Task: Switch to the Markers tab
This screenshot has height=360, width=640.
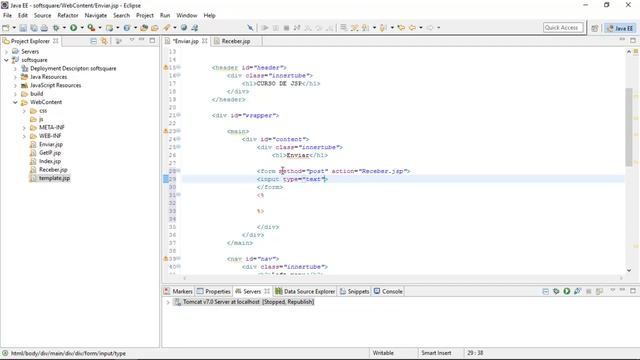Action: (x=178, y=291)
